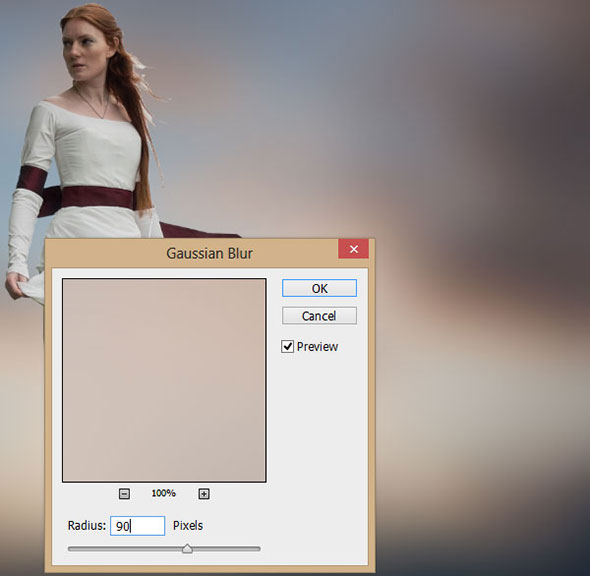This screenshot has height=576, width=590.
Task: Zoom in the blur preview with plus icon
Action: point(204,494)
